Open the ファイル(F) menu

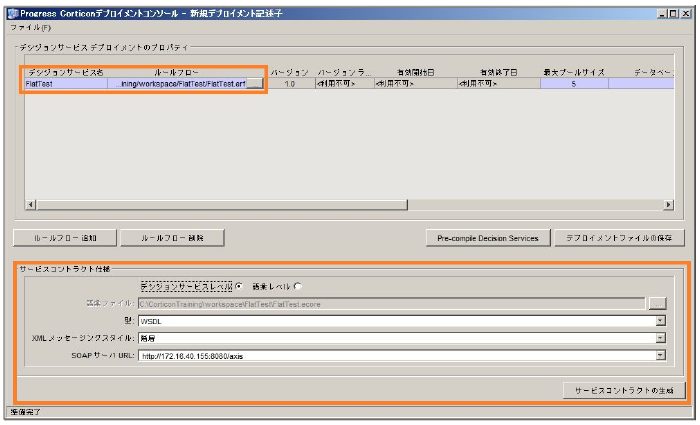30,28
